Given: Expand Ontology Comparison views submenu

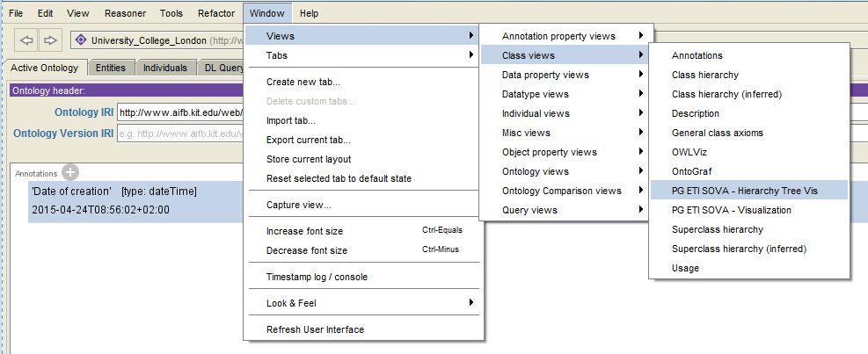Looking at the screenshot, I should click(x=563, y=191).
